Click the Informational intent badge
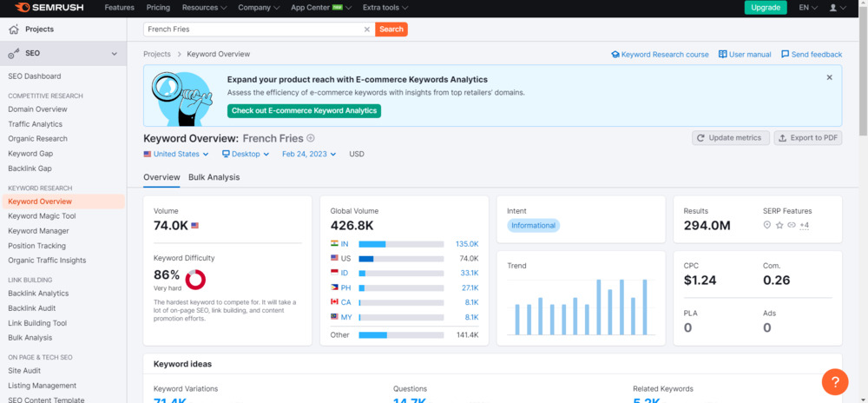 pos(533,225)
